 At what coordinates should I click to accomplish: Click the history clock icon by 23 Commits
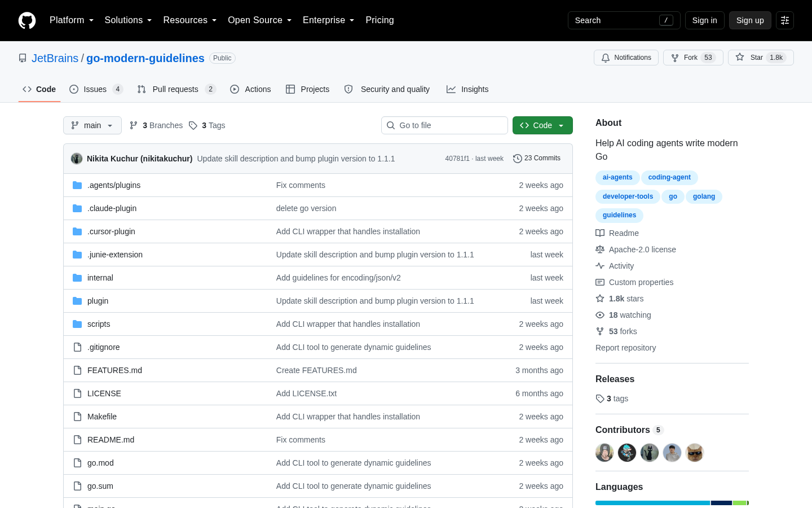tap(517, 159)
